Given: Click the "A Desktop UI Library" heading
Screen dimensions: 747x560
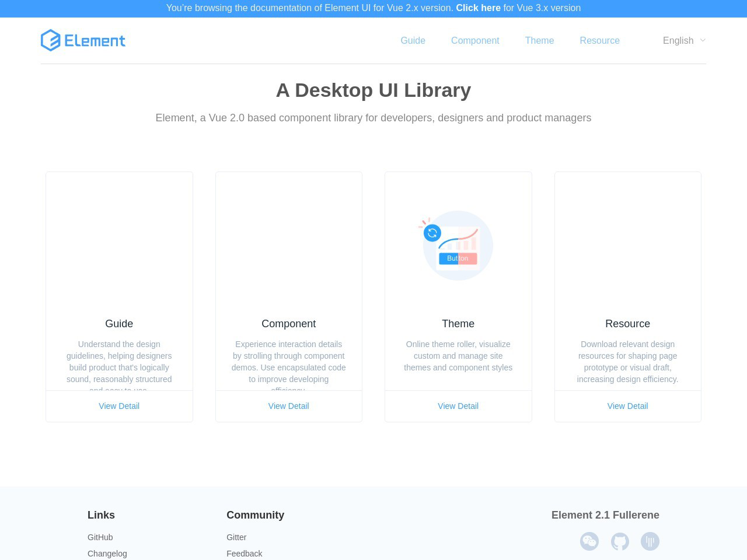Looking at the screenshot, I should click(x=373, y=90).
